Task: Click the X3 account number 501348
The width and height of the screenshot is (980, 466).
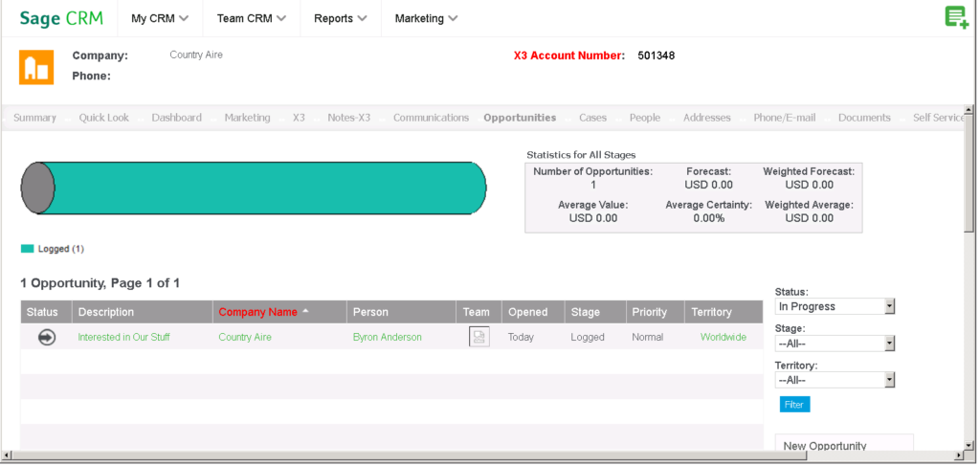Action: coord(657,55)
